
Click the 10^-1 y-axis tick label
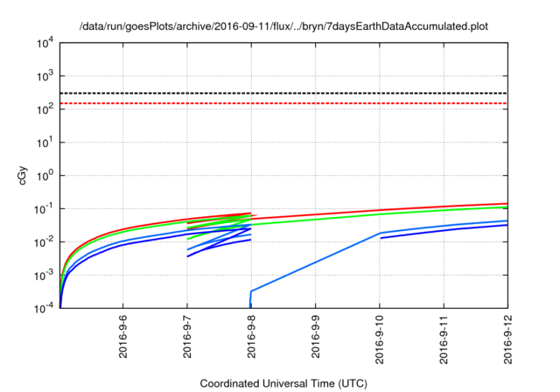coord(44,209)
